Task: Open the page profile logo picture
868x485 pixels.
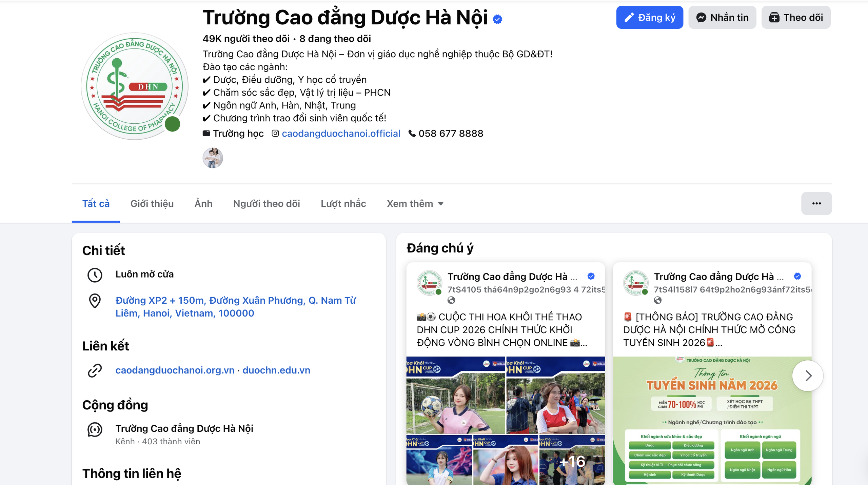Action: click(x=134, y=86)
